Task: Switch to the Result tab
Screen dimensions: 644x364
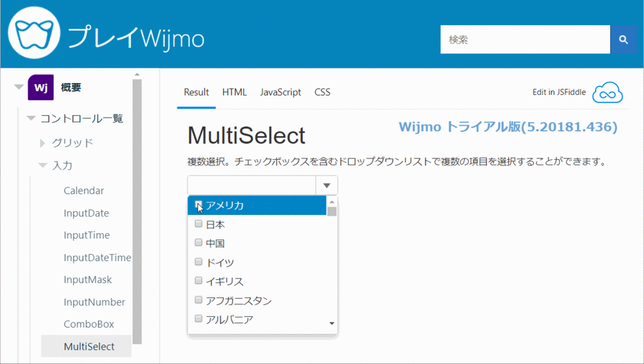Action: click(x=196, y=92)
